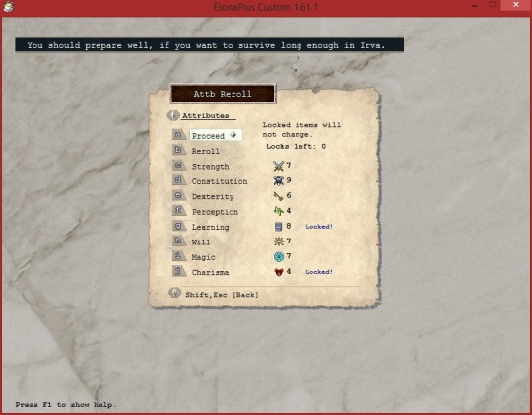532x415 pixels.
Task: Toggle lock on the Will attribute
Action: (x=201, y=242)
